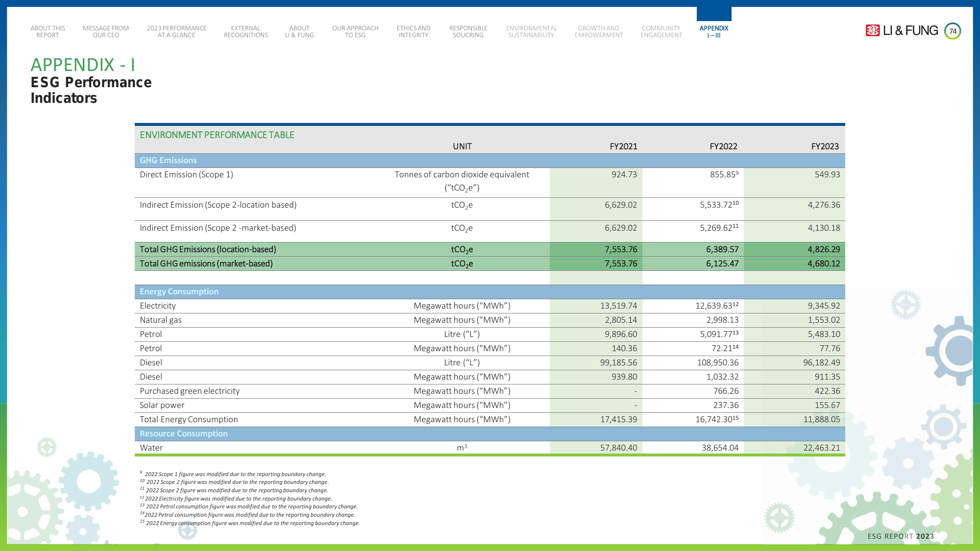This screenshot has width=980, height=551.
Task: Open 2023 Performance At A Glance
Action: coord(176,32)
